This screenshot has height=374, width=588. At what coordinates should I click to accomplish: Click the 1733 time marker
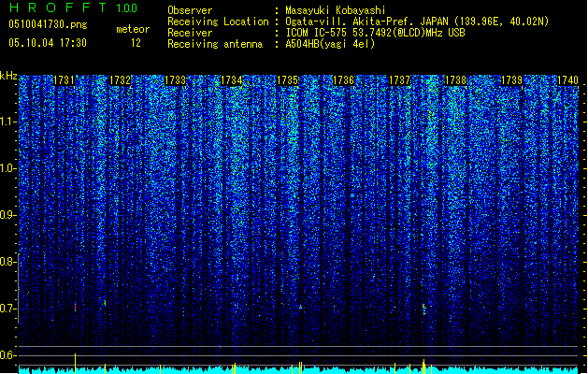(176, 80)
